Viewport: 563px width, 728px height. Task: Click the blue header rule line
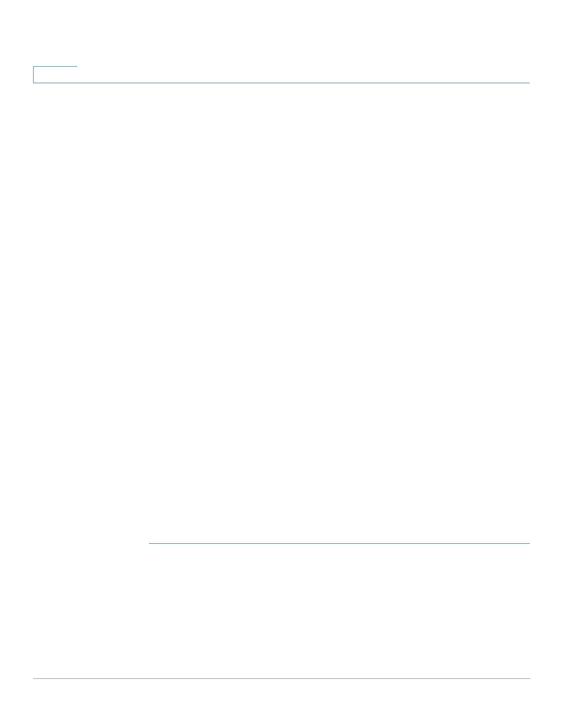[281, 83]
